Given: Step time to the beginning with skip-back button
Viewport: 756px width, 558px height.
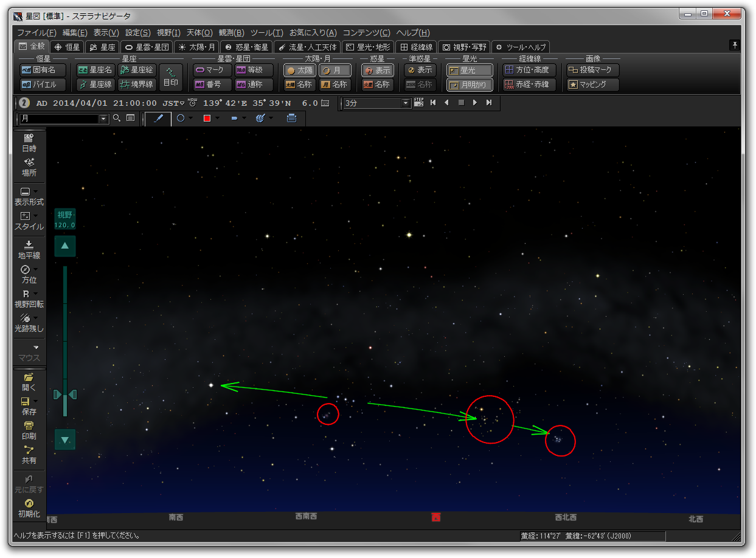Looking at the screenshot, I should (x=433, y=103).
